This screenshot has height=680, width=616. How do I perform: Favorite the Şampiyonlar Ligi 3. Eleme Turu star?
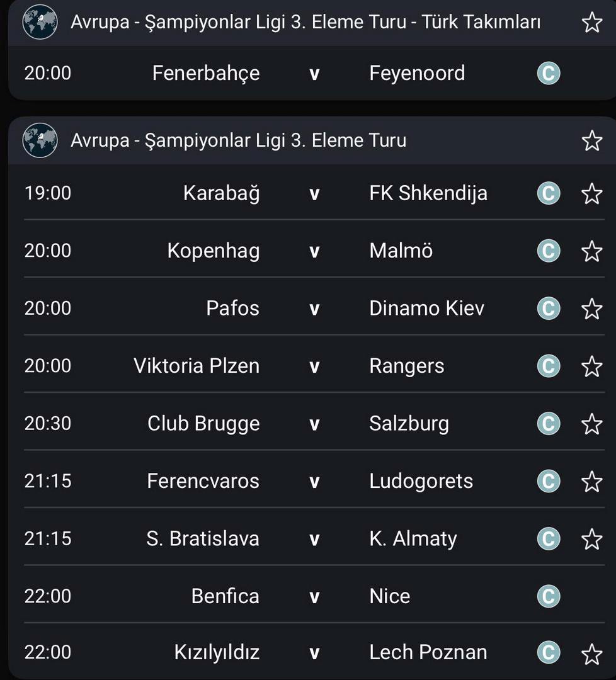click(x=591, y=140)
